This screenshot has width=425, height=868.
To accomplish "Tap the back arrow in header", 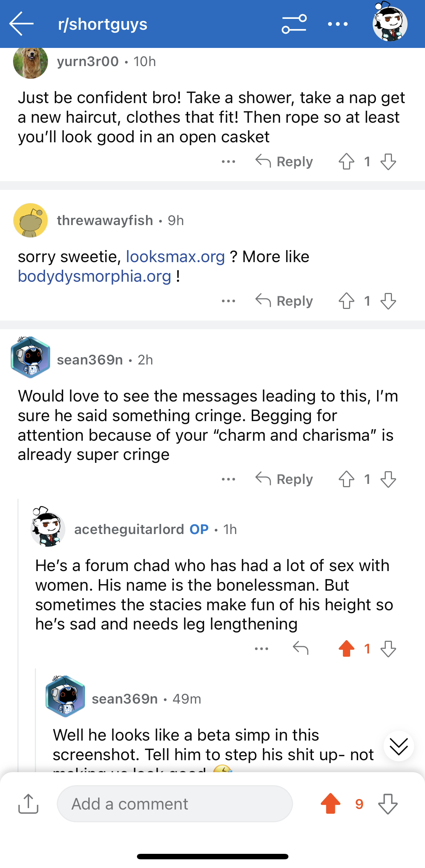I will click(x=21, y=24).
